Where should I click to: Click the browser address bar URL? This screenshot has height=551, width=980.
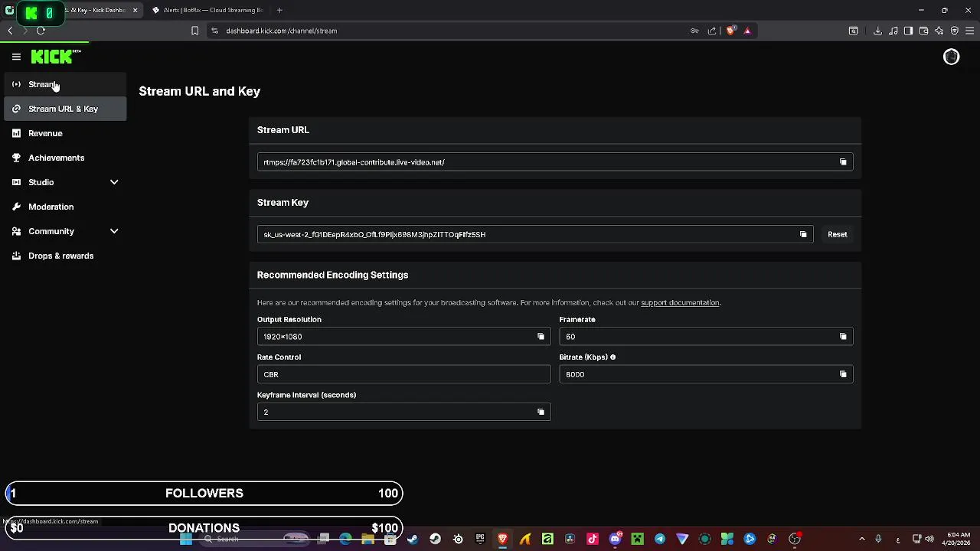point(282,31)
